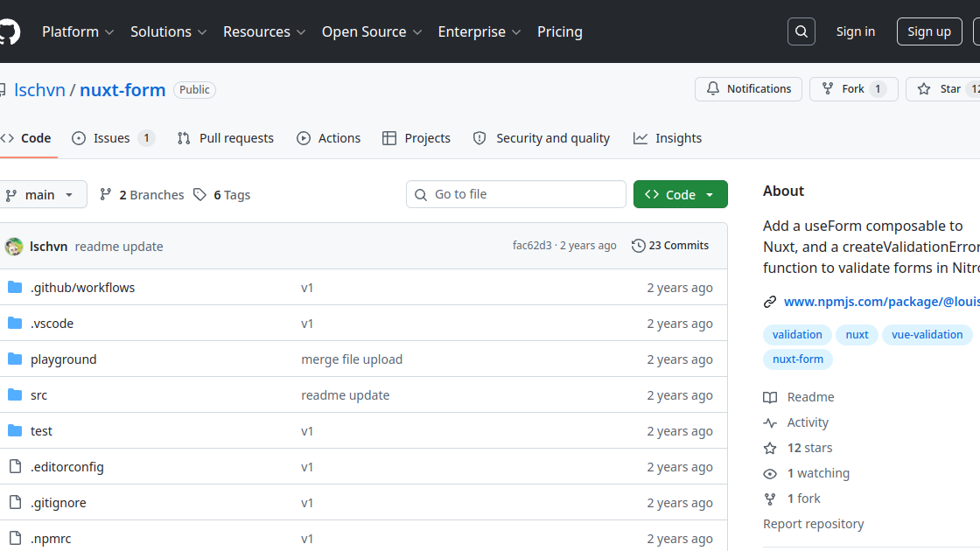Open the Projects tab

(x=416, y=138)
